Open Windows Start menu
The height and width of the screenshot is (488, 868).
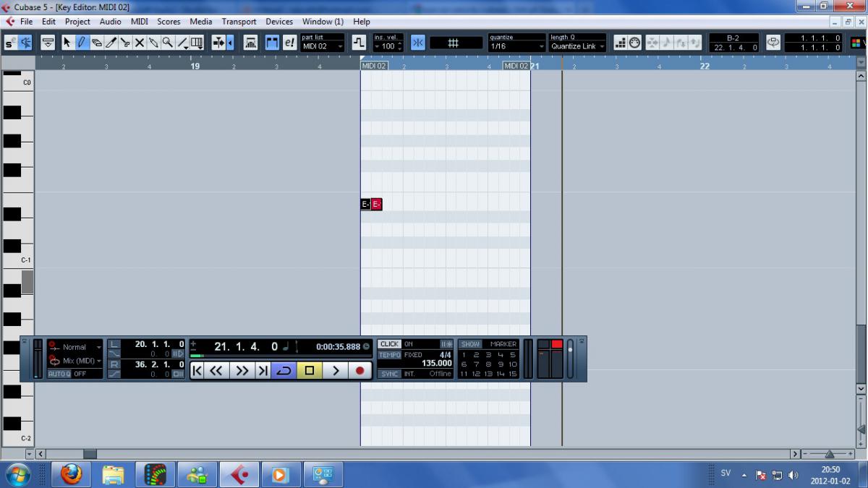17,475
